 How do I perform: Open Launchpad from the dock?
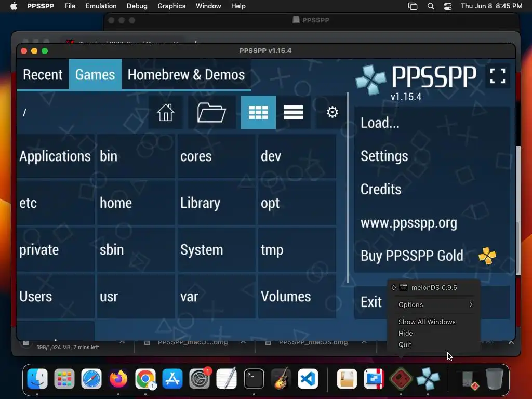(x=64, y=378)
